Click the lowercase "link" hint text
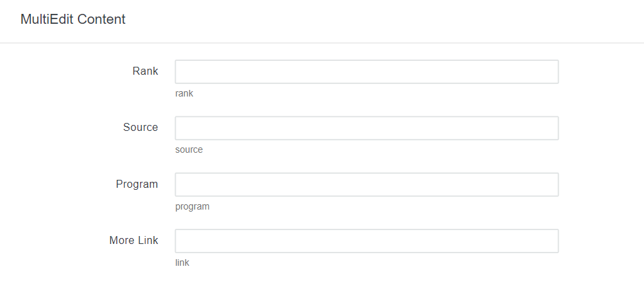This screenshot has height=281, width=644. tap(182, 262)
